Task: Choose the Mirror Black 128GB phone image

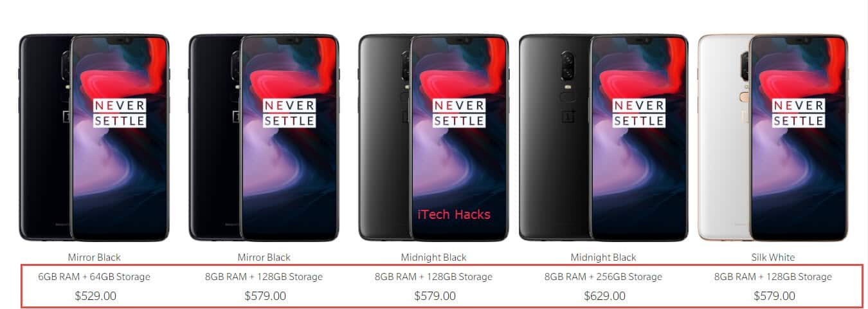Action: point(264,138)
